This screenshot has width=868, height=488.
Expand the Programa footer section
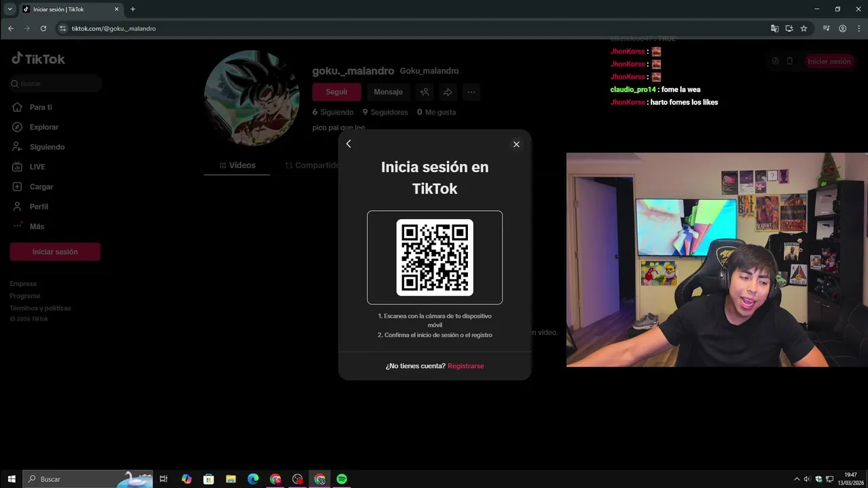click(25, 296)
